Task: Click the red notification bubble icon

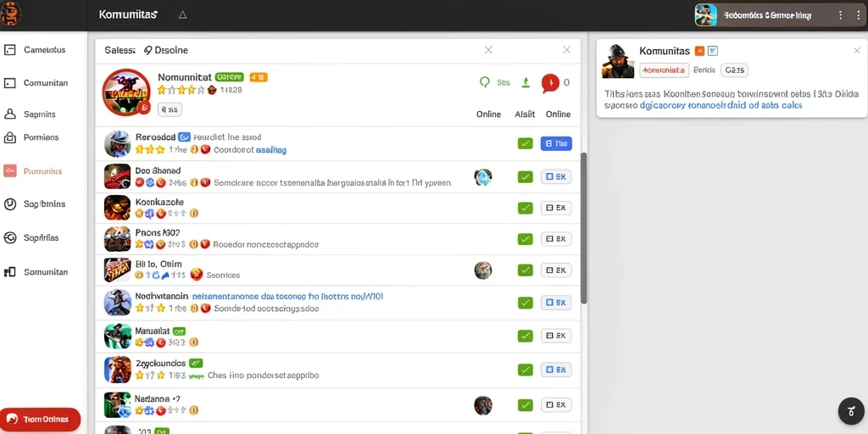Action: pyautogui.click(x=550, y=83)
